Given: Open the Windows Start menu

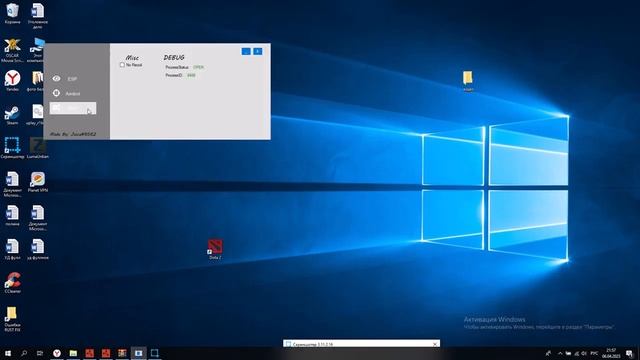Looking at the screenshot, I should coord(8,353).
